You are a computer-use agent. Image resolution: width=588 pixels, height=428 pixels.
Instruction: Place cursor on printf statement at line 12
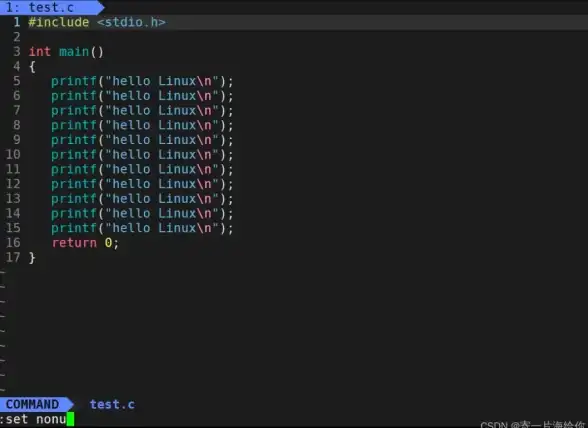142,184
